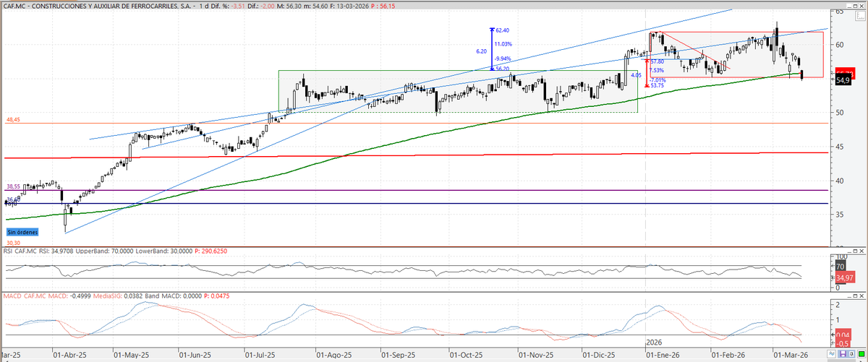Viewport: 868px width, 362px height.
Task: Click the pin icon next to the save icon
Action: pos(851,354)
